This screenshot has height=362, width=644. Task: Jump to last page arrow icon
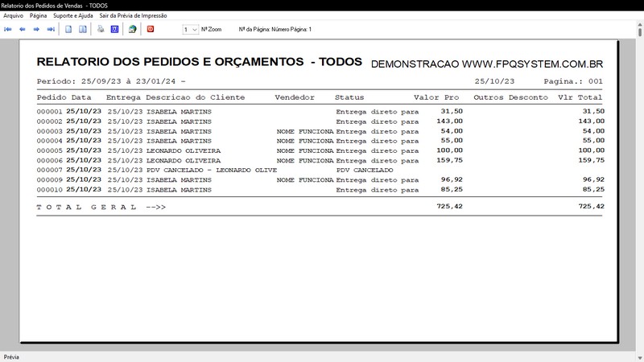51,29
